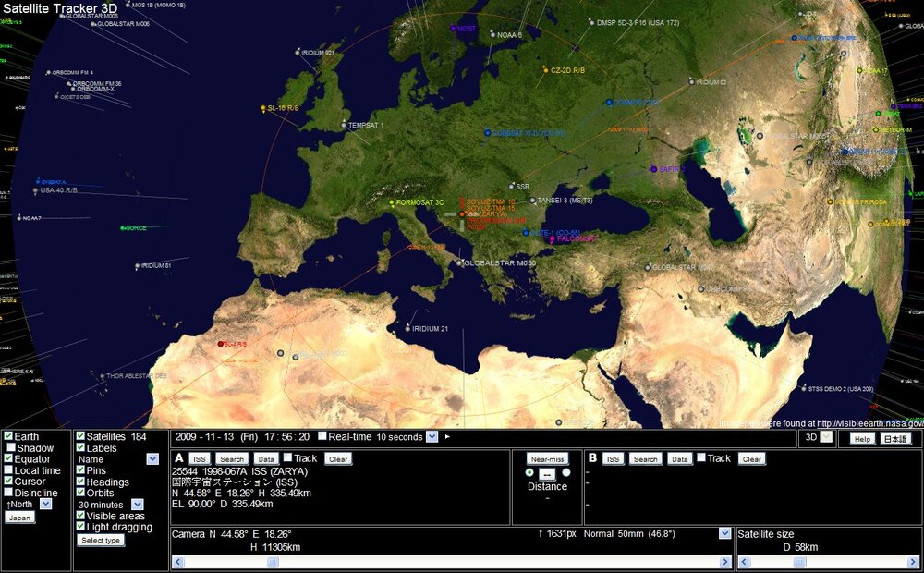Click the SAFIR 2 satellite dot

pyautogui.click(x=653, y=169)
